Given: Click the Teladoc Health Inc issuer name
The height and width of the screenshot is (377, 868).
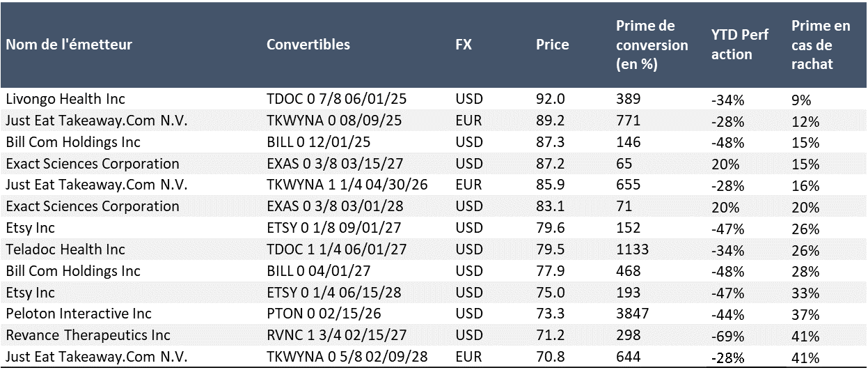Looking at the screenshot, I should 65,249.
